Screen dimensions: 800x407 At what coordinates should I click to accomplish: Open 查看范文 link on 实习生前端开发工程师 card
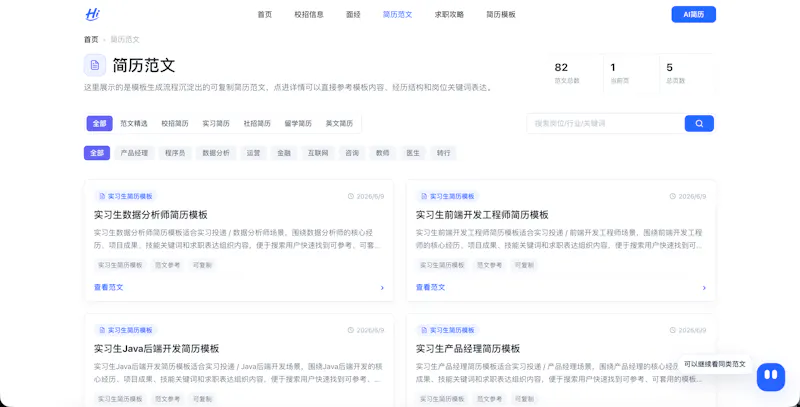(x=431, y=288)
